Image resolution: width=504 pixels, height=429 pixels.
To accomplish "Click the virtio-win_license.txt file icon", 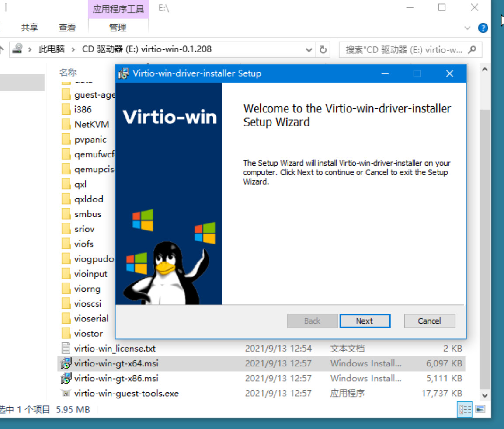I will (66, 348).
